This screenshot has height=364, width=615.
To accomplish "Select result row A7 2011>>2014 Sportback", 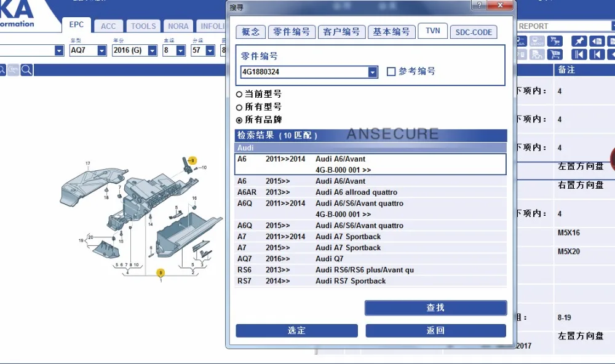I will pyautogui.click(x=370, y=237).
